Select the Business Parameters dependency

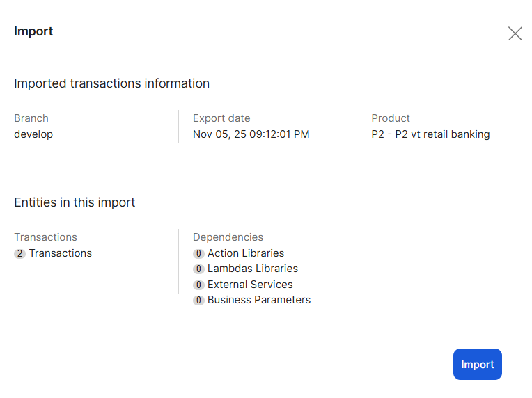pos(259,300)
